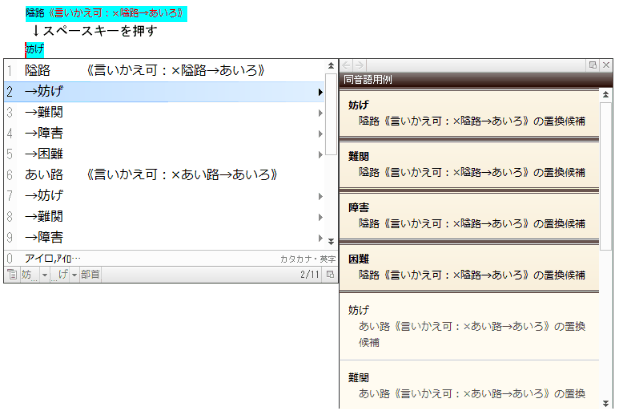Expand the arrow on candidate 4 →障害
Image resolution: width=618 pixels, height=416 pixels.
pos(320,134)
